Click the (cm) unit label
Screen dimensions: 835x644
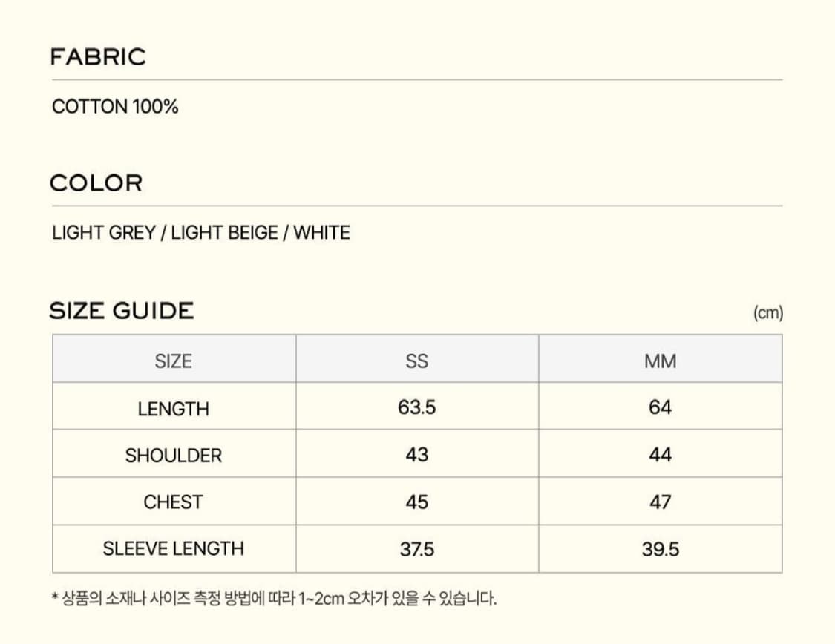pos(767,313)
